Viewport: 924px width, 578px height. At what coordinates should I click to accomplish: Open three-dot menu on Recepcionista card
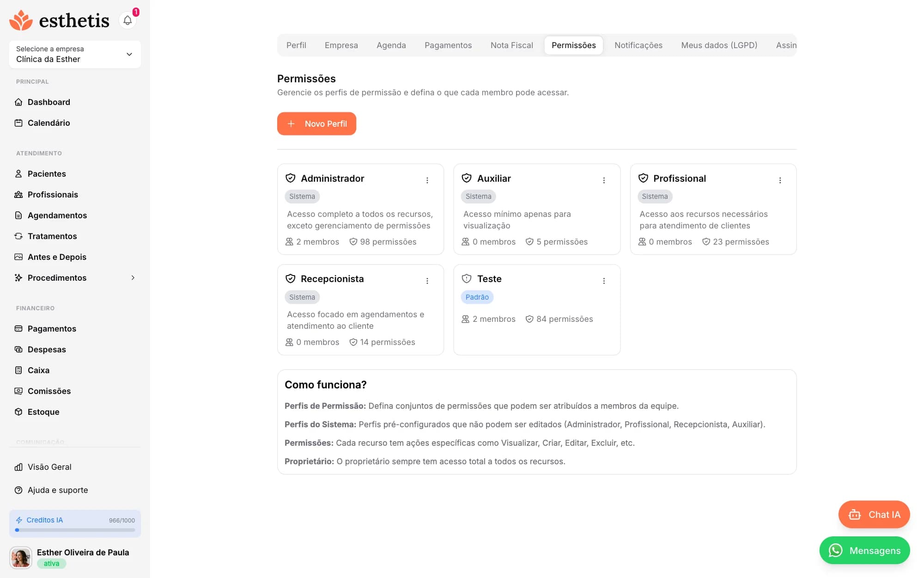pyautogui.click(x=427, y=281)
